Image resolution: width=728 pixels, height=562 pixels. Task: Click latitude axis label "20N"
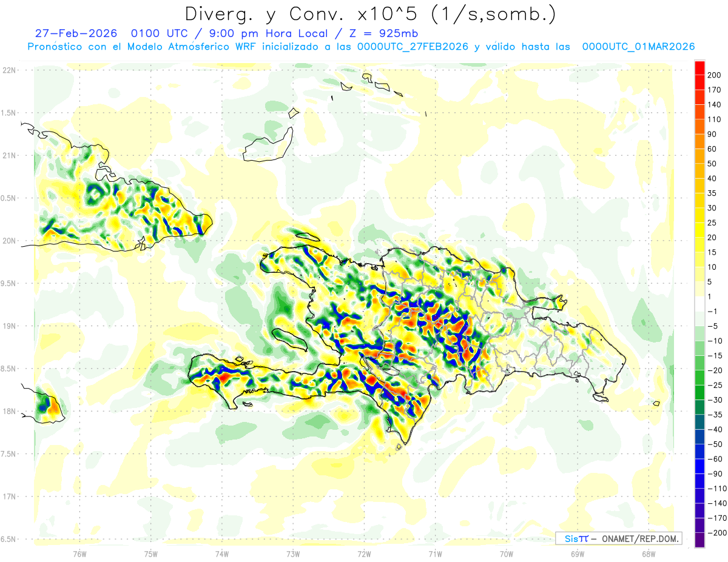click(8, 241)
